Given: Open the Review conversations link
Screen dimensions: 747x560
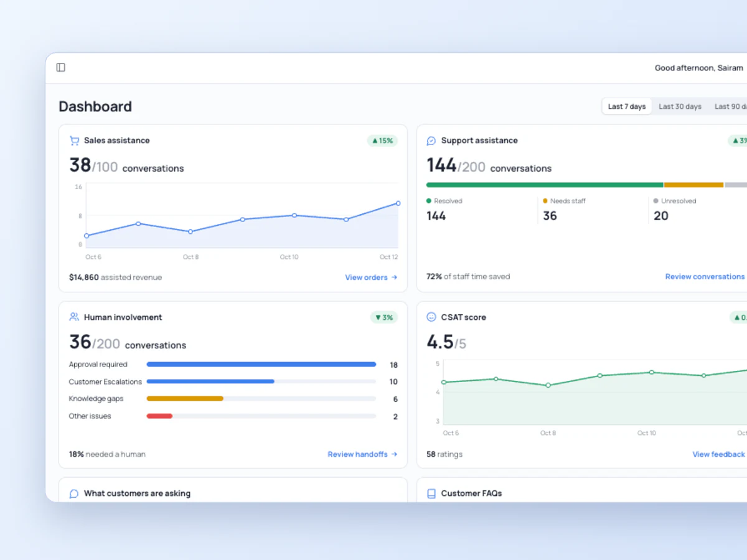Looking at the screenshot, I should pos(706,276).
